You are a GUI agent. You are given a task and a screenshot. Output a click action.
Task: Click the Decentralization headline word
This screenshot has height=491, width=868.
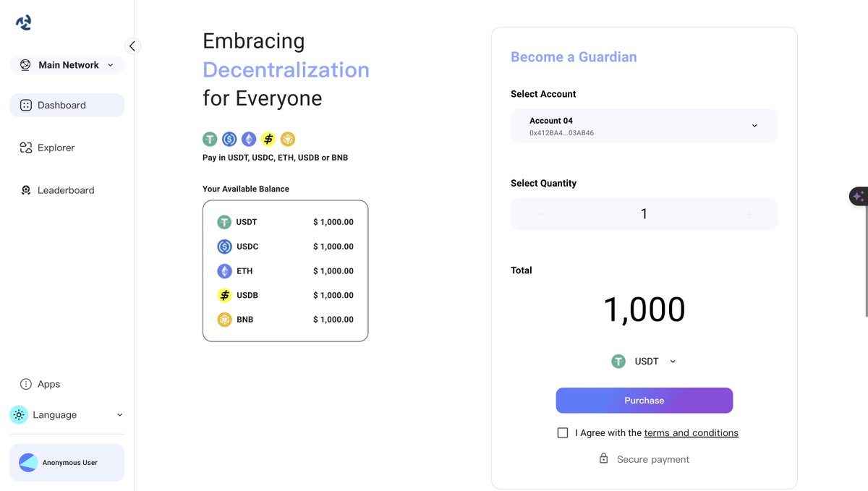(x=286, y=70)
